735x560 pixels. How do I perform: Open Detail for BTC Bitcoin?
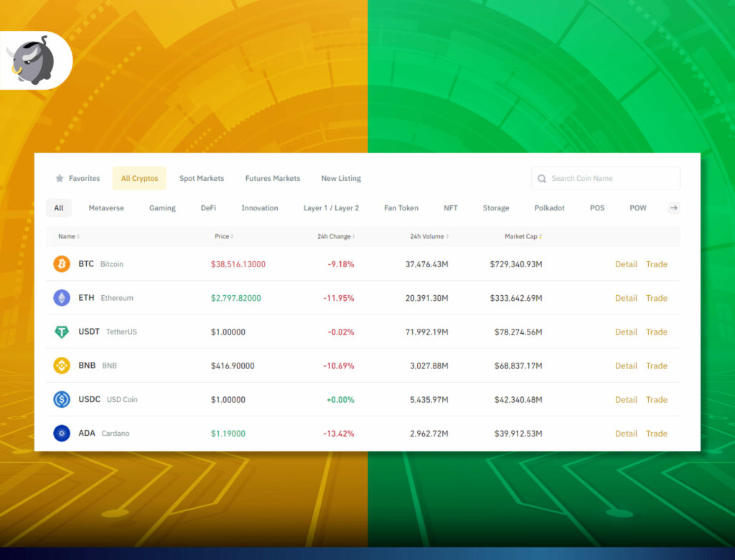coord(626,264)
